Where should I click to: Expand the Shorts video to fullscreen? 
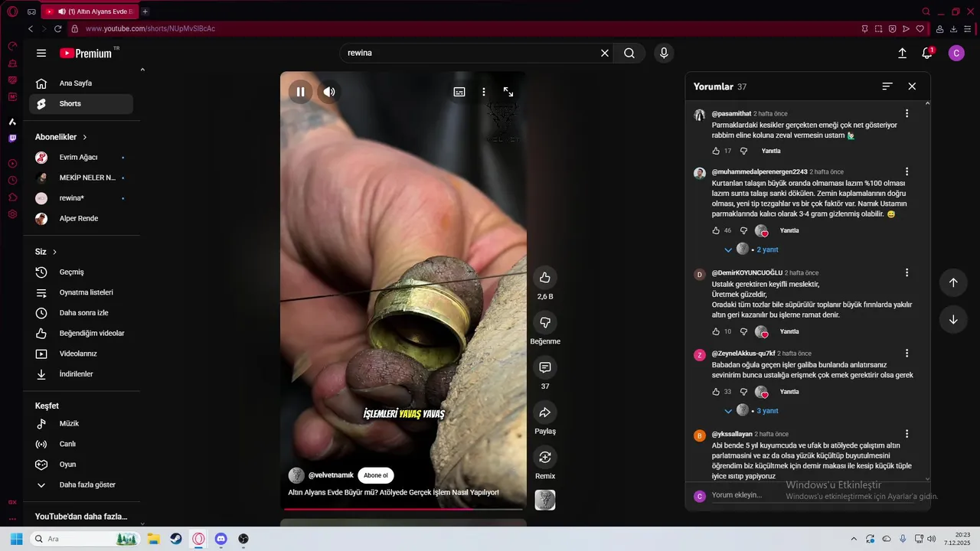(x=508, y=92)
